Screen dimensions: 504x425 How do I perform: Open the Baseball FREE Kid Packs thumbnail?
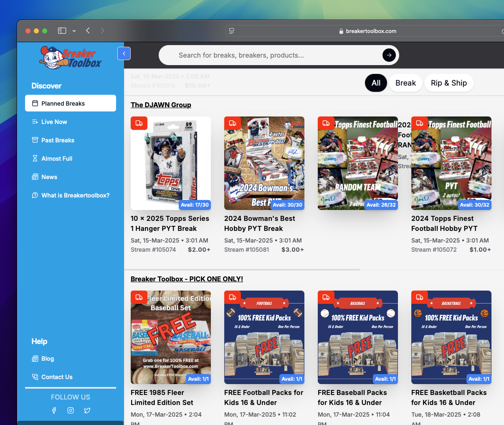pyautogui.click(x=358, y=337)
